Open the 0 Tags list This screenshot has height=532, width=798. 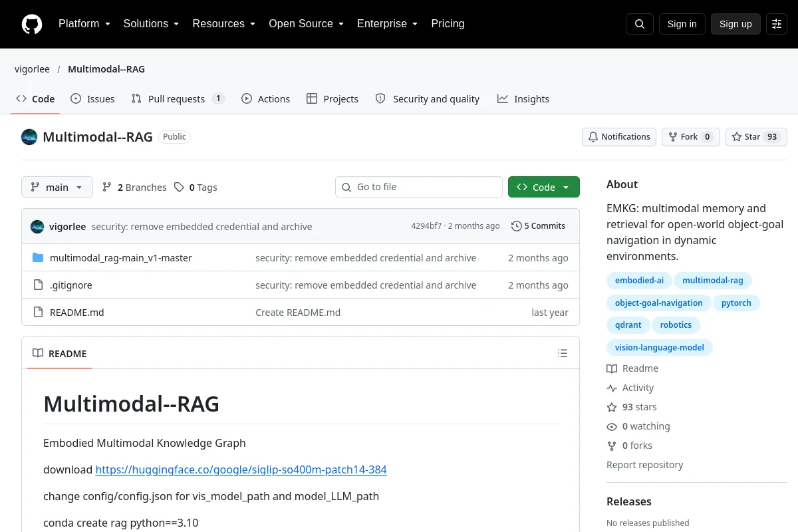[x=196, y=188]
